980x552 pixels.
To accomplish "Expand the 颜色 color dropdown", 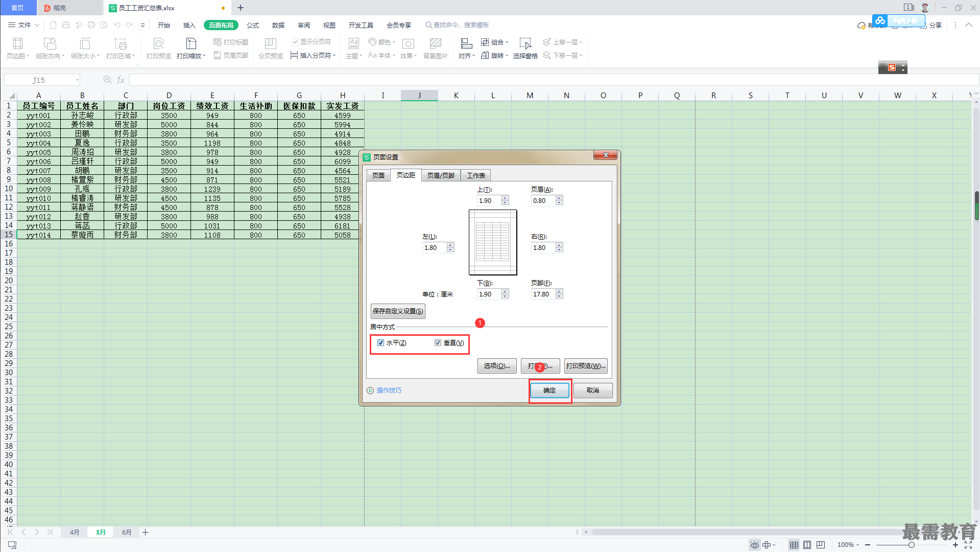I will (x=394, y=42).
